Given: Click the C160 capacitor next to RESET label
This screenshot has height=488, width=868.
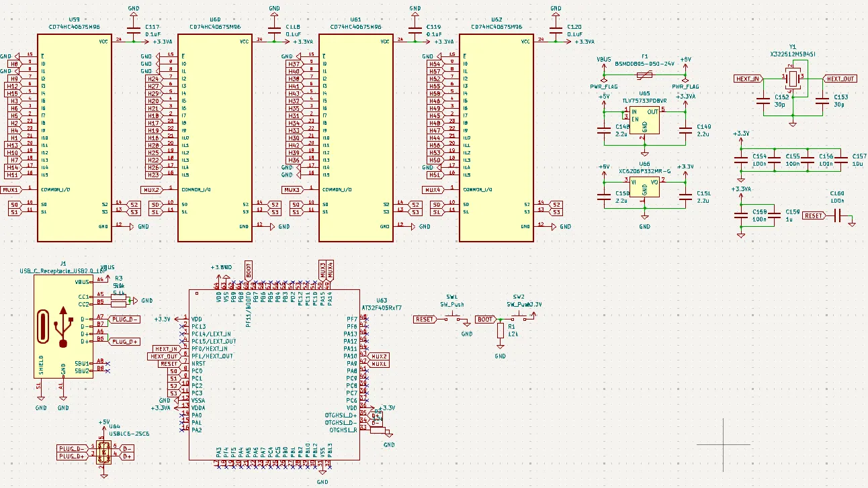Looking at the screenshot, I should point(837,215).
